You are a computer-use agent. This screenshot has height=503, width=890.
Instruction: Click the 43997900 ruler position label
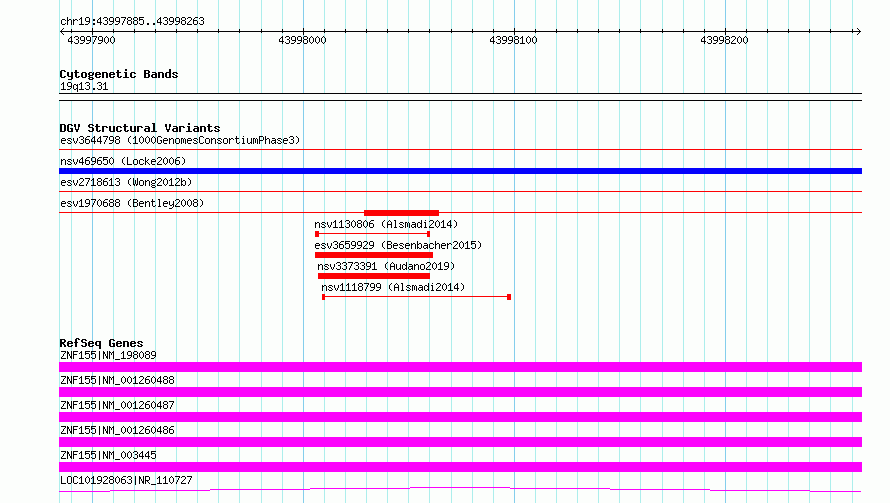91,40
